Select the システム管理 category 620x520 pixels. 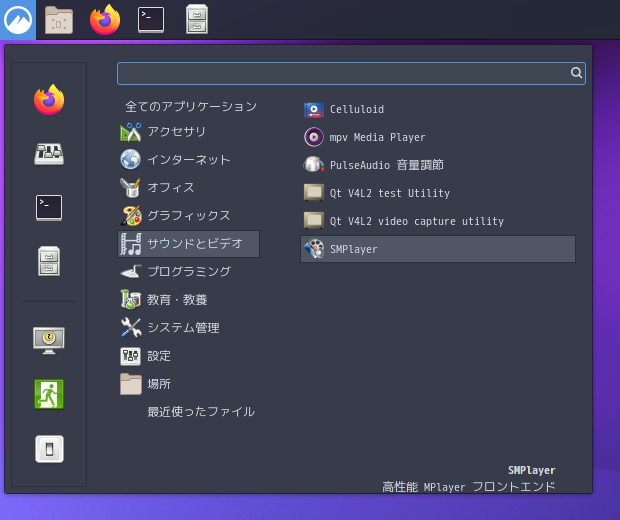189,328
